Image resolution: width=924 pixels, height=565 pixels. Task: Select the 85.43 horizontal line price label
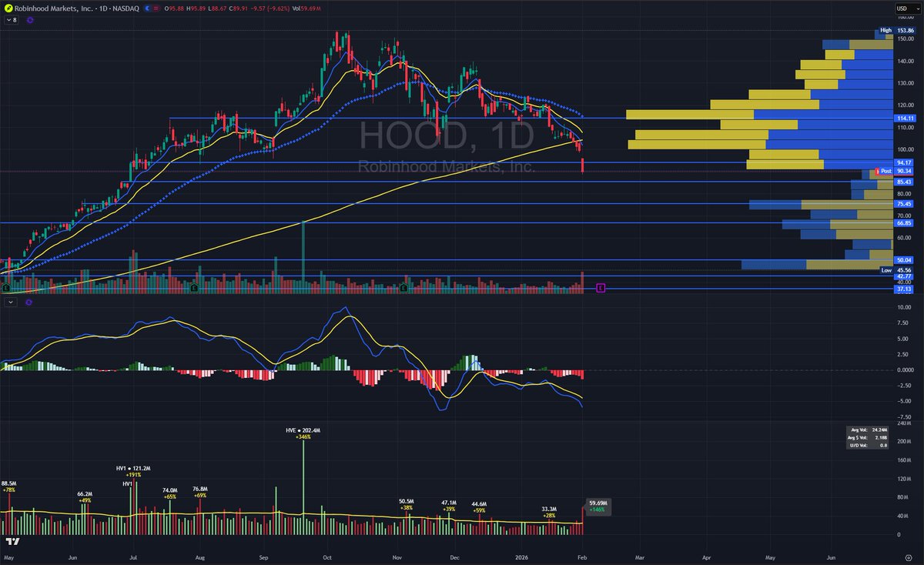[904, 182]
